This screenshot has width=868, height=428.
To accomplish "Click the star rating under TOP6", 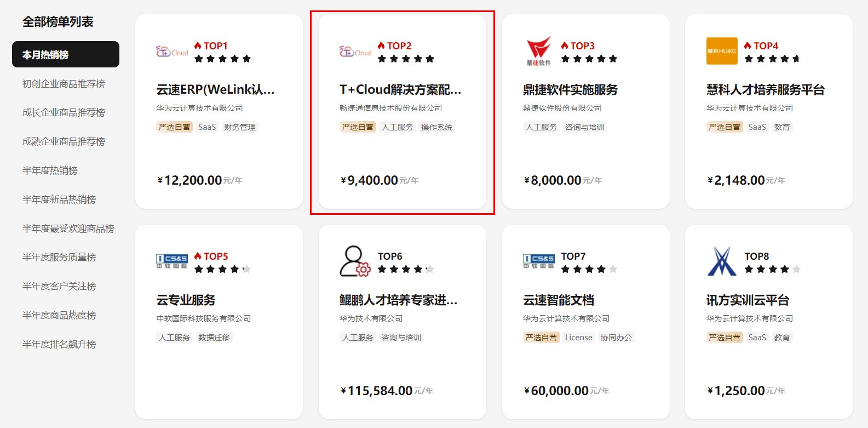I will pos(406,269).
